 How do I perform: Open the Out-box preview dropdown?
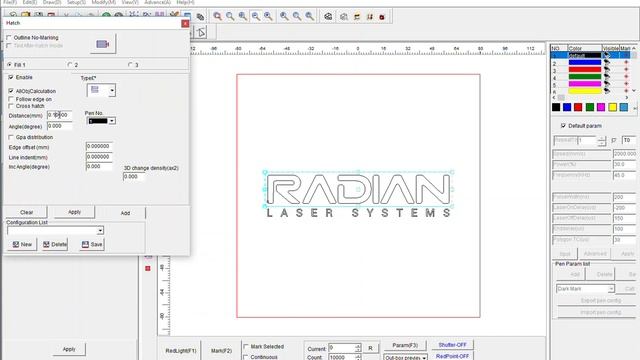[x=424, y=358]
